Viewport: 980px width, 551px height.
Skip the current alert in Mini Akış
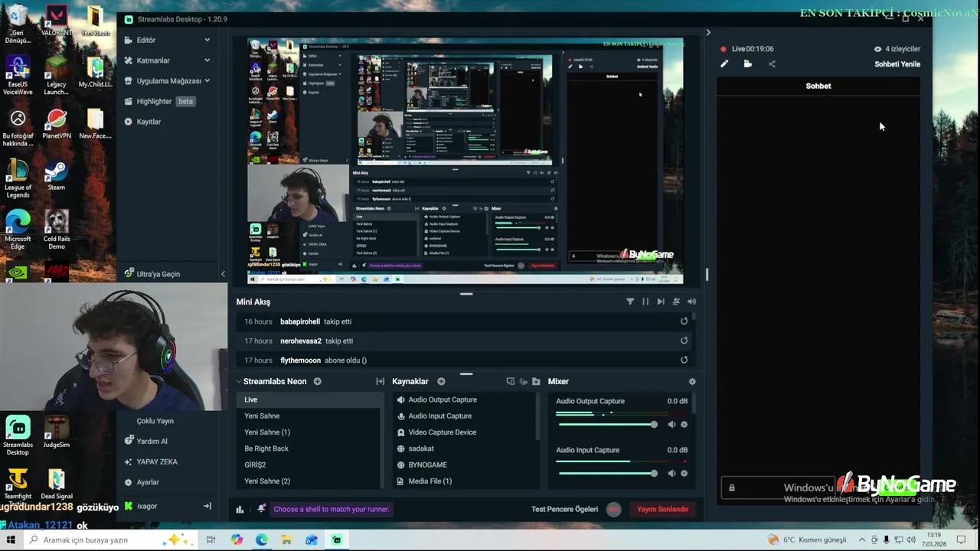(x=661, y=302)
